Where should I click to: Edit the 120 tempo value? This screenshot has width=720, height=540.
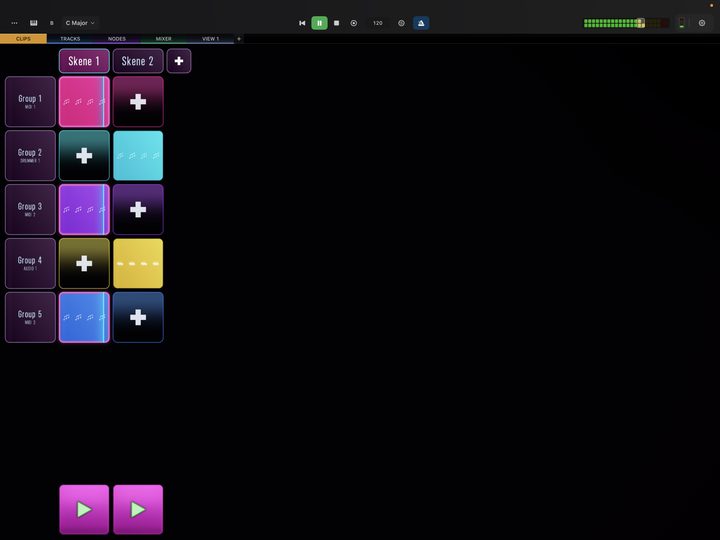[x=377, y=23]
